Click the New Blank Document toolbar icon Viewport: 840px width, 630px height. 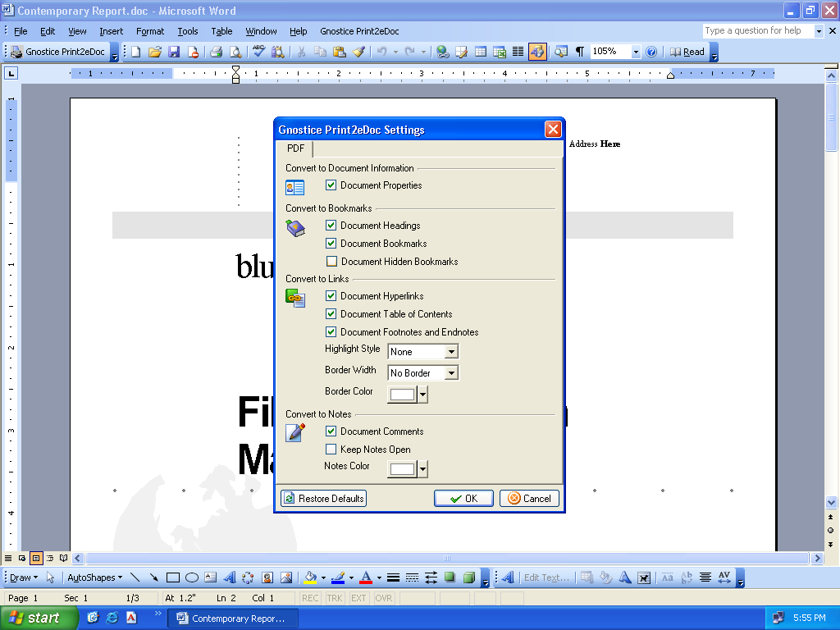click(136, 52)
